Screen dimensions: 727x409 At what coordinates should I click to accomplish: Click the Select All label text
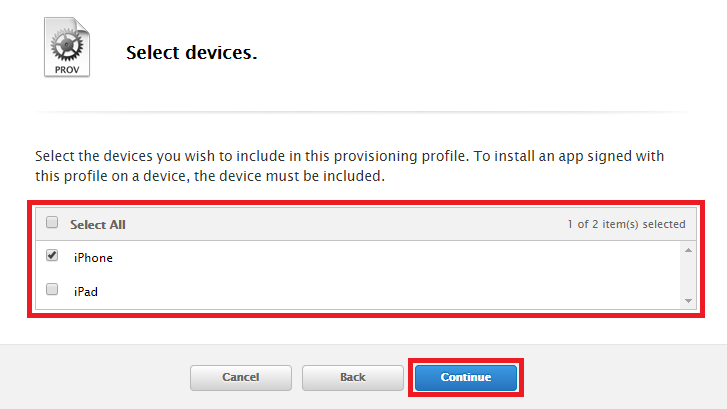[x=98, y=225]
